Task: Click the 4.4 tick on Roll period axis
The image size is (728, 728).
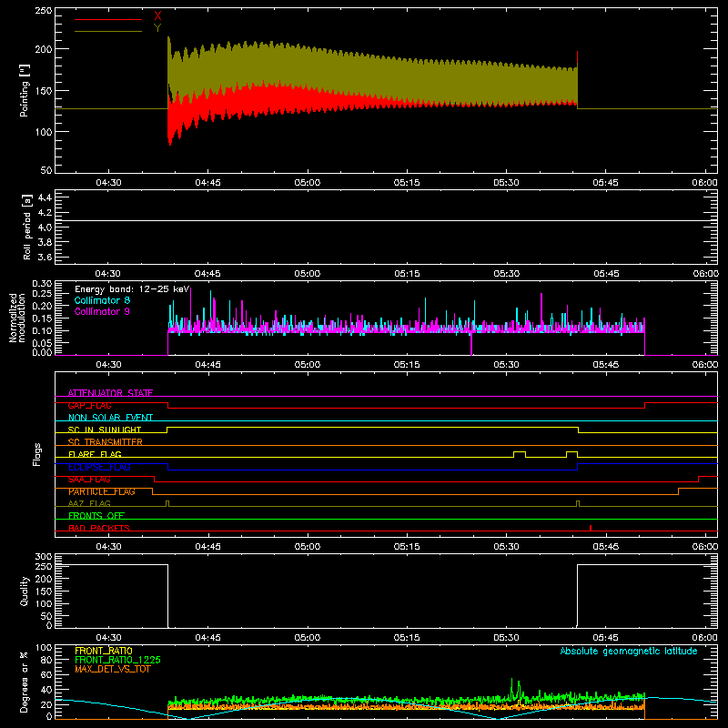Action: tap(45, 197)
